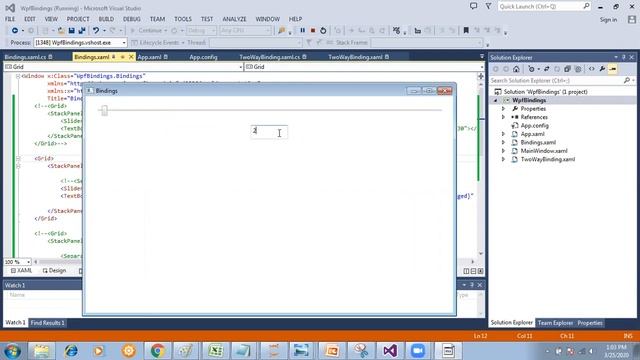This screenshot has height=360, width=640.
Task: Open the ANALYZE menu
Action: point(234,19)
